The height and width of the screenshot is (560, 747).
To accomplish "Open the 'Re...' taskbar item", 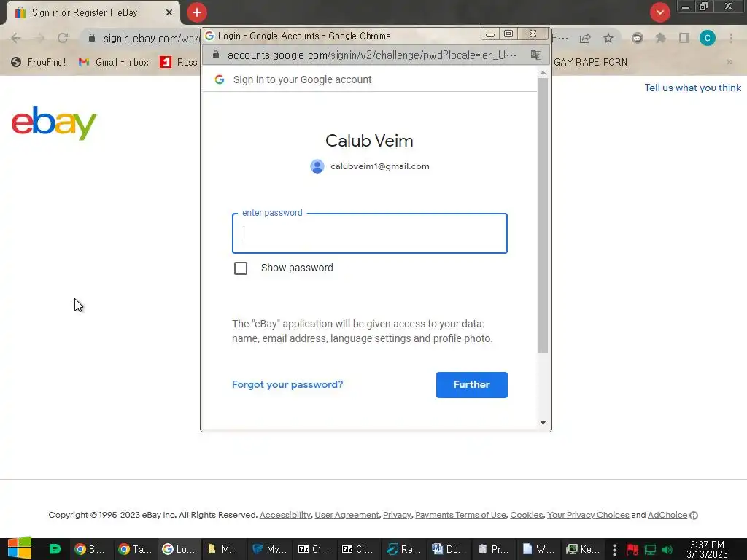I will [403, 549].
